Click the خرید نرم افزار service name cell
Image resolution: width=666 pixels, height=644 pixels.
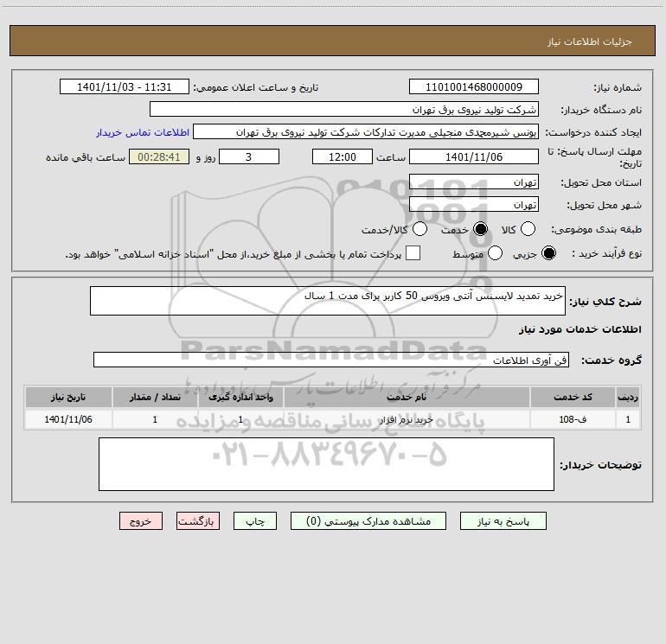click(x=407, y=419)
